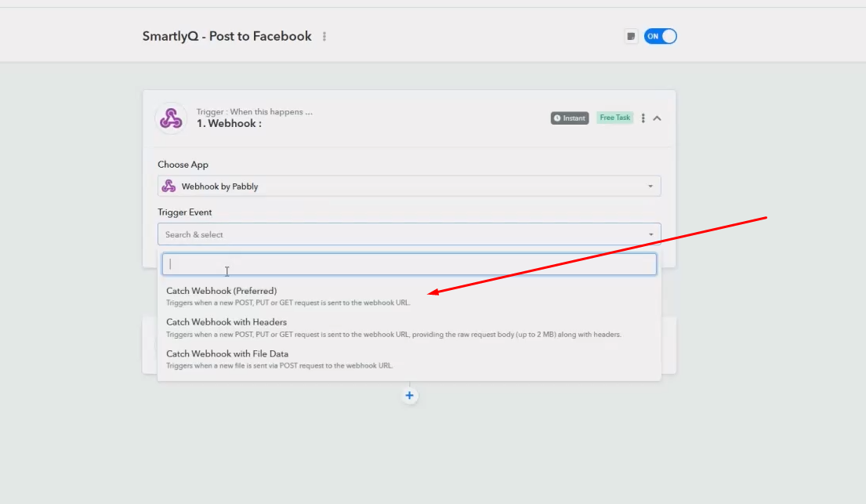Focus the trigger event search field
The width and height of the screenshot is (866, 504).
tap(409, 264)
